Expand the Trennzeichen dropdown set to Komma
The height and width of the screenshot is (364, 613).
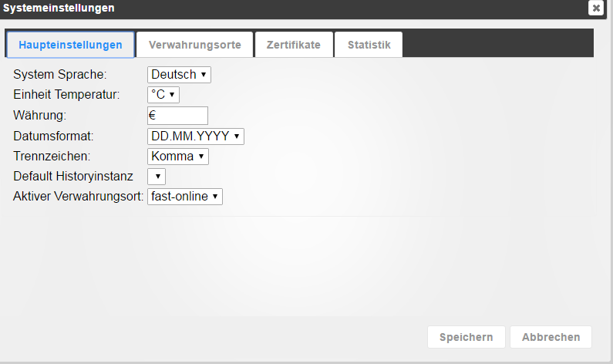(178, 157)
